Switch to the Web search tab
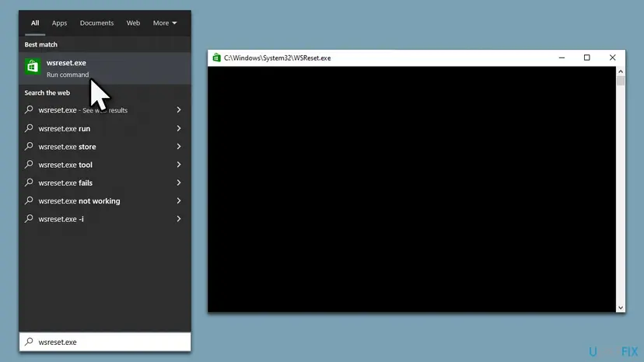 [133, 23]
